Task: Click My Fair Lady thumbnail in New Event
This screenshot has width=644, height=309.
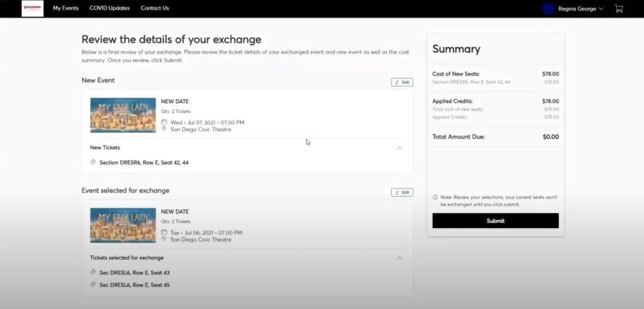Action: (123, 115)
